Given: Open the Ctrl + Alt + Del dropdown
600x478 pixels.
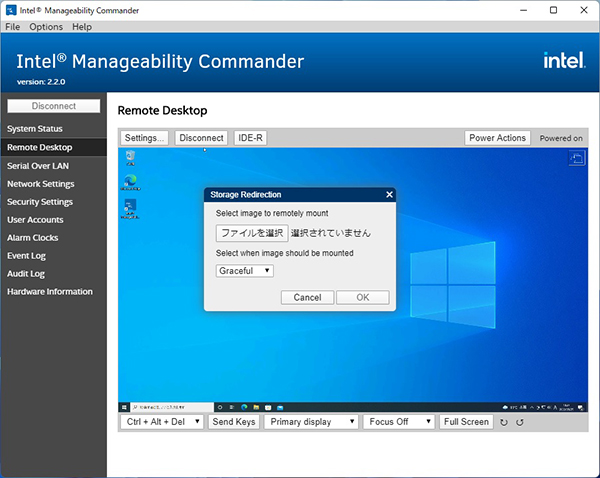Looking at the screenshot, I should [162, 422].
